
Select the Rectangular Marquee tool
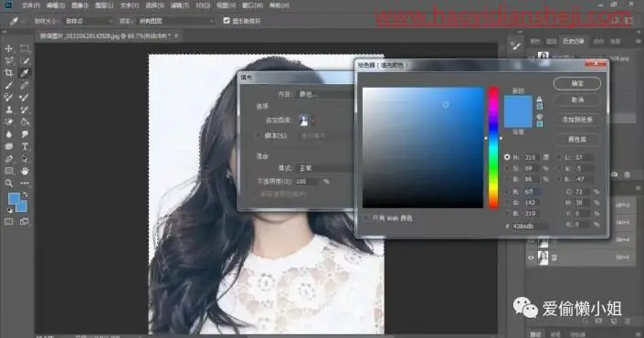click(x=25, y=48)
